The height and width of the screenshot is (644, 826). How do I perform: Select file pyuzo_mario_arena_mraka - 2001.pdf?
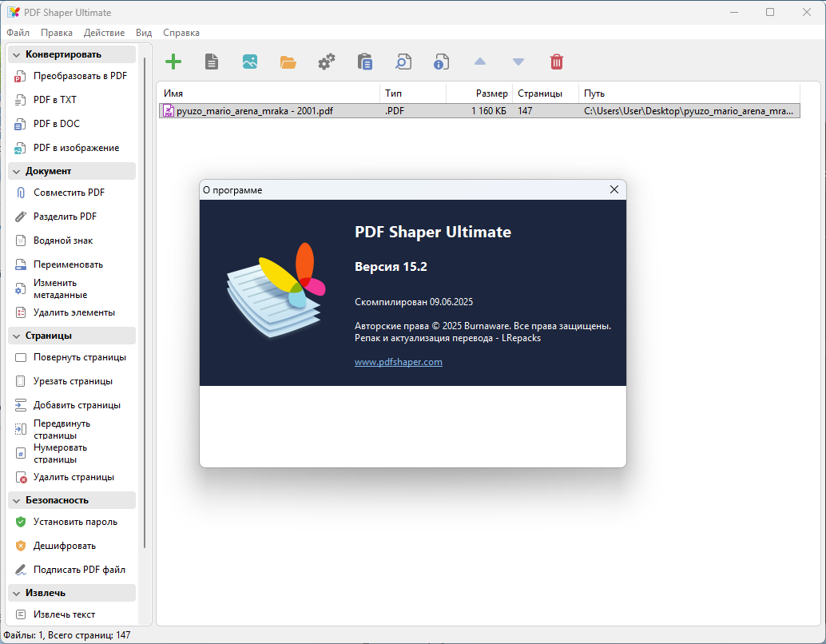pyautogui.click(x=479, y=111)
